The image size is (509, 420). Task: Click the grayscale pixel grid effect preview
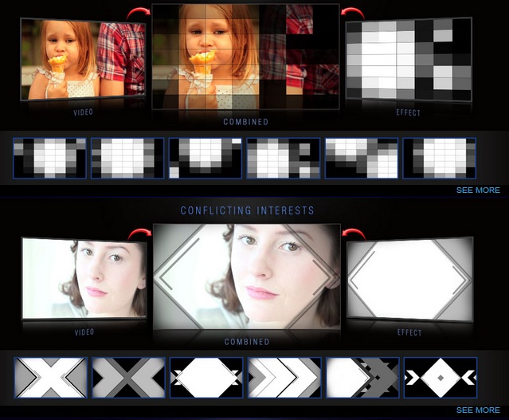click(x=409, y=60)
